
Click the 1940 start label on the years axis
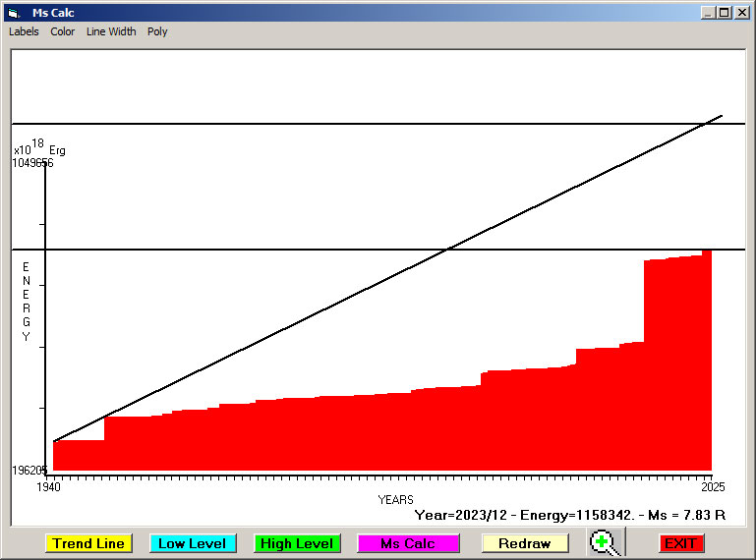[x=49, y=486]
